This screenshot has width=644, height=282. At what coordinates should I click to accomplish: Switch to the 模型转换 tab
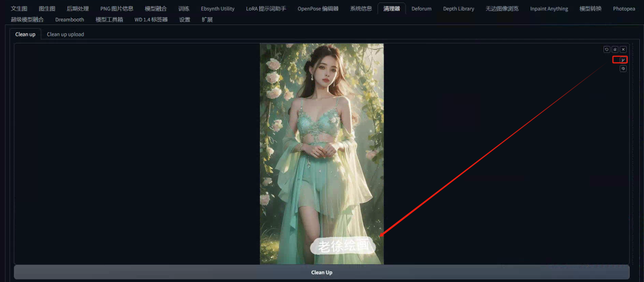coord(590,8)
